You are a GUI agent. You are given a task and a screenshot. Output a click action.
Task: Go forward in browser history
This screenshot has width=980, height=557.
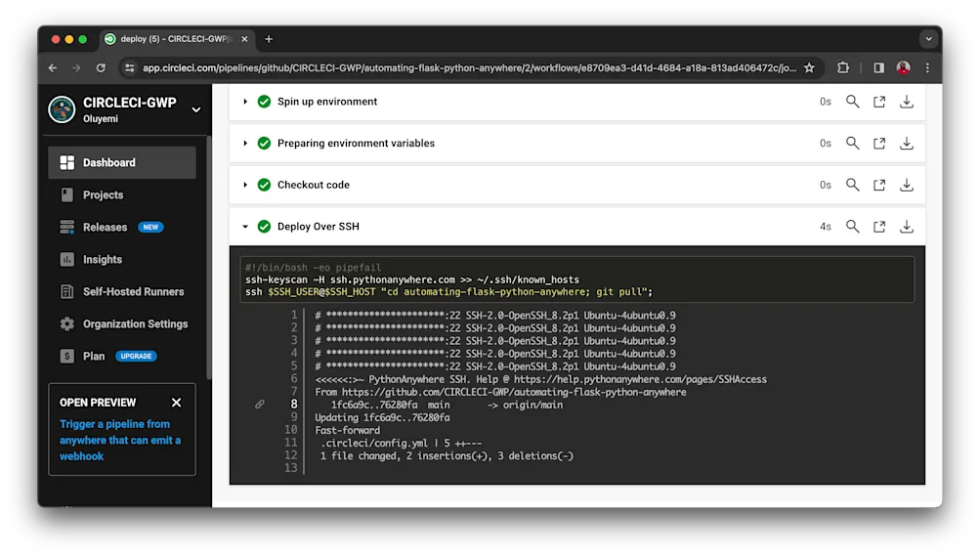76,67
